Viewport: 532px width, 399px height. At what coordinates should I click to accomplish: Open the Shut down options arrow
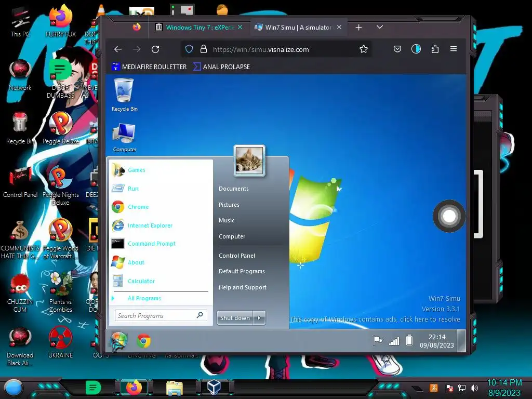pyautogui.click(x=259, y=318)
